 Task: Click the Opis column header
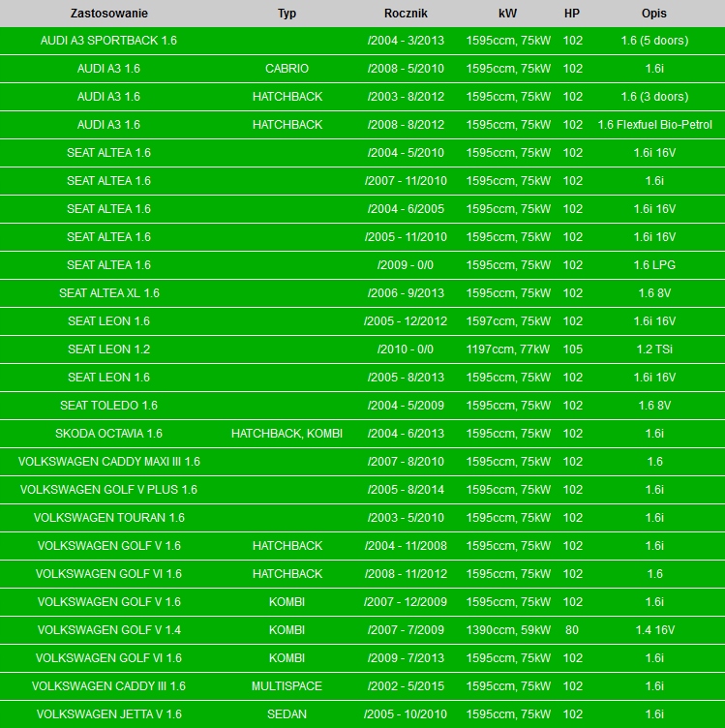pyautogui.click(x=654, y=14)
